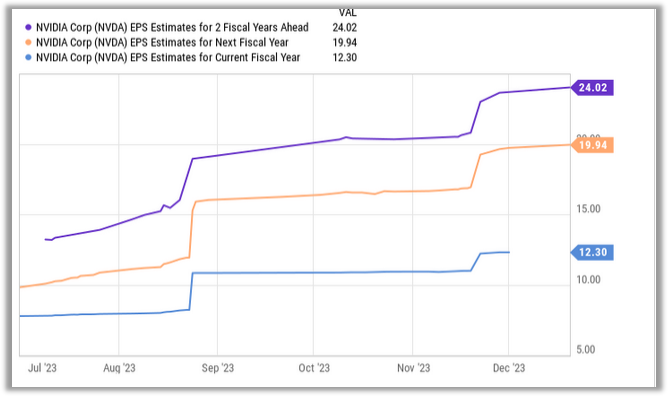Screen dimensions: 669x397
Task: Click the orange legend dot for Next Fiscal Year
Action: point(29,42)
